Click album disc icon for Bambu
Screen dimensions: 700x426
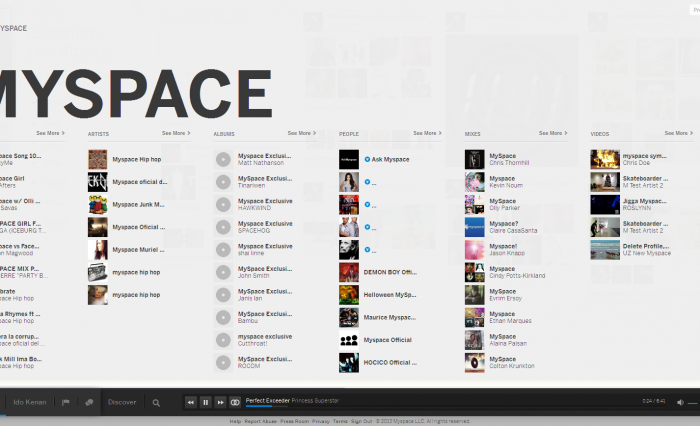(223, 317)
